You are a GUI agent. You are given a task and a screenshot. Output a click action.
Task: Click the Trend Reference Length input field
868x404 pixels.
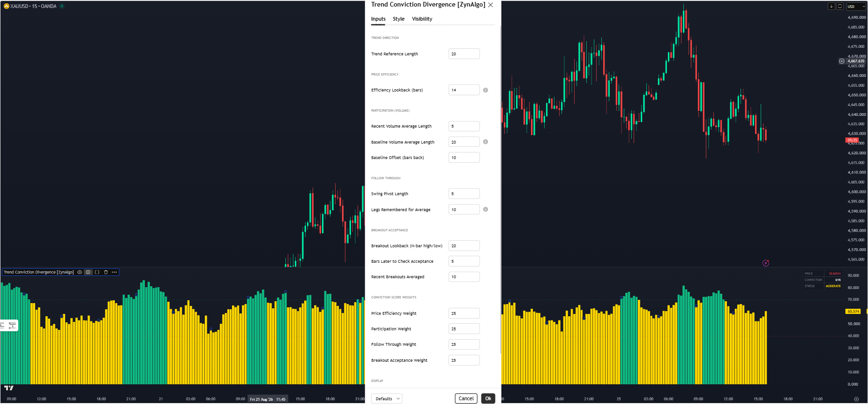[x=464, y=54]
